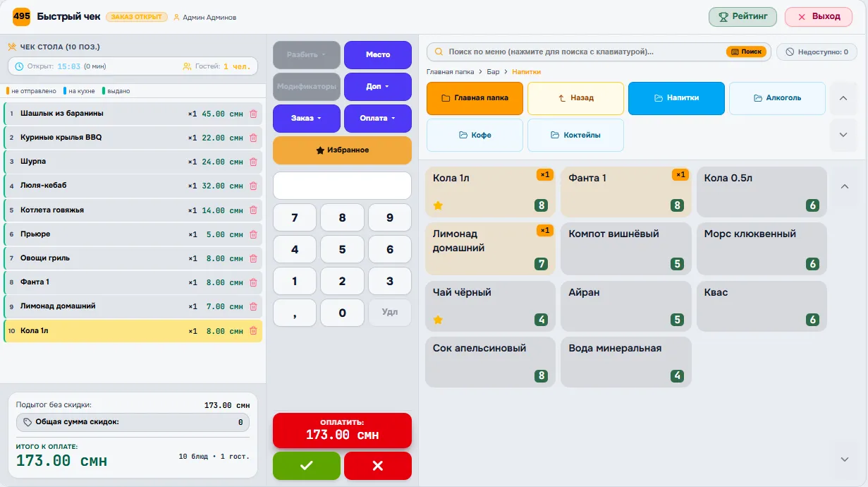
Task: Open the Кофе folder
Action: pos(475,135)
